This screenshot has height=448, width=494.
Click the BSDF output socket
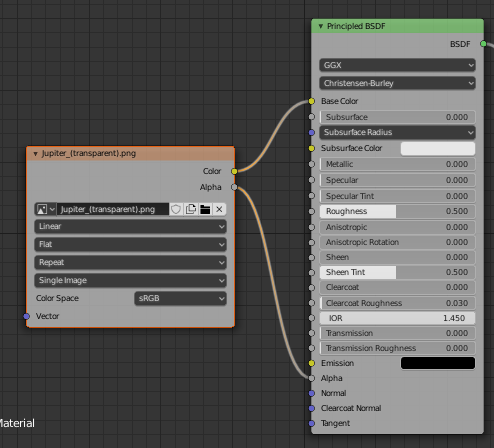pos(483,44)
